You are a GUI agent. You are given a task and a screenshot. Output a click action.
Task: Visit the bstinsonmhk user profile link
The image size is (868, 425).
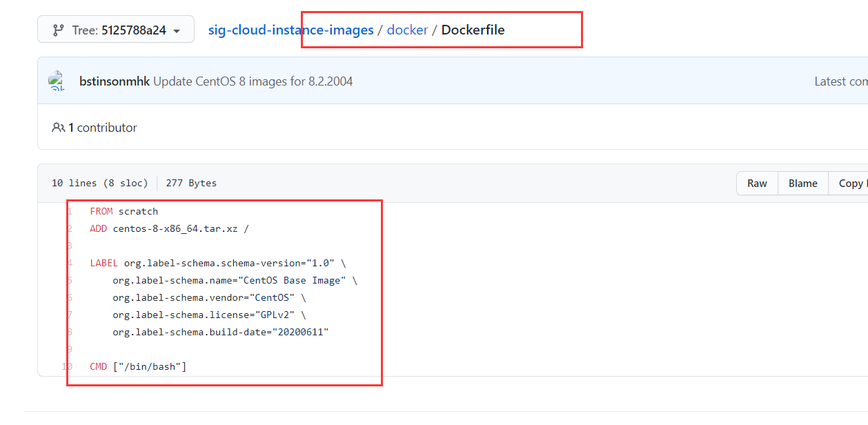(x=115, y=81)
